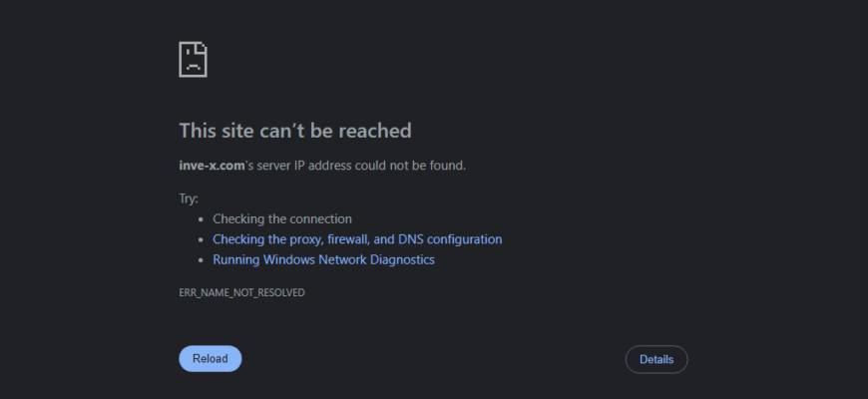Screen dimensions: 868x399
Task: Launch Running Windows Network Diagnostics link
Action: coord(323,260)
